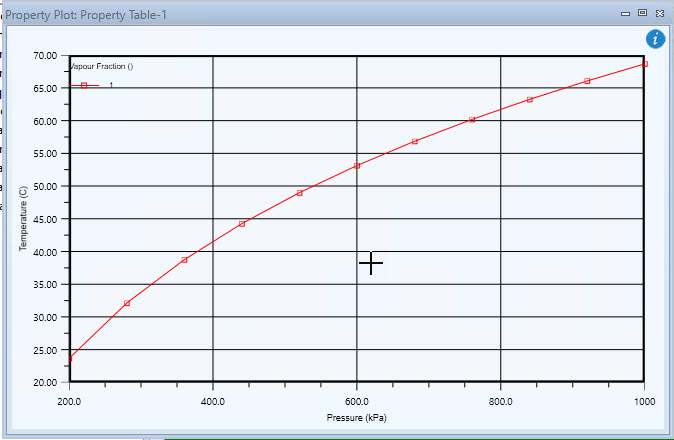Minimize the Property Plot window

pyautogui.click(x=625, y=12)
